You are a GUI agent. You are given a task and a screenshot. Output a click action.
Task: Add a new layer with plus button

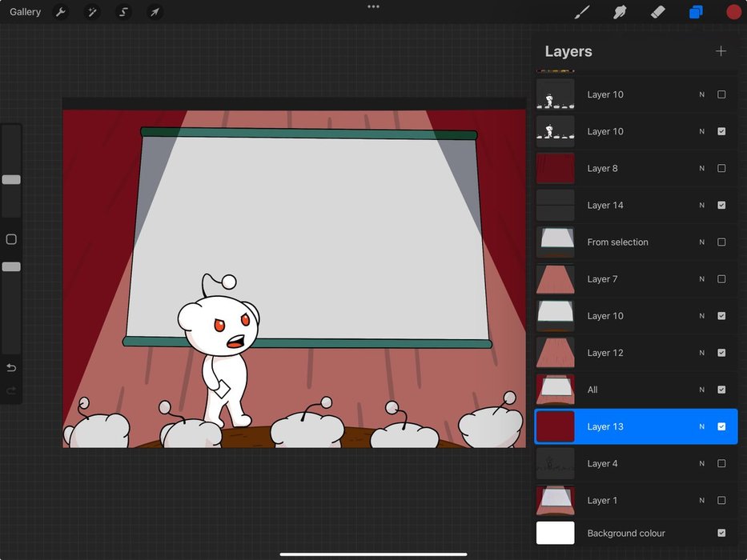pyautogui.click(x=721, y=51)
